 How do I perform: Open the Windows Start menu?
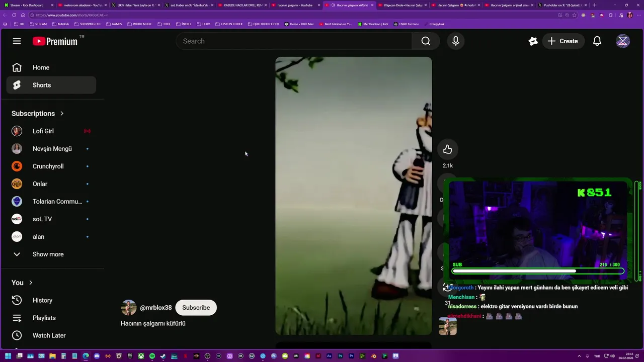coord(8,356)
